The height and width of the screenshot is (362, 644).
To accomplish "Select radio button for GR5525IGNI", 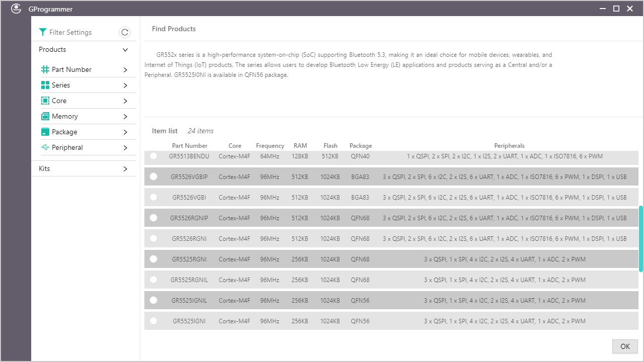I will pyautogui.click(x=153, y=321).
